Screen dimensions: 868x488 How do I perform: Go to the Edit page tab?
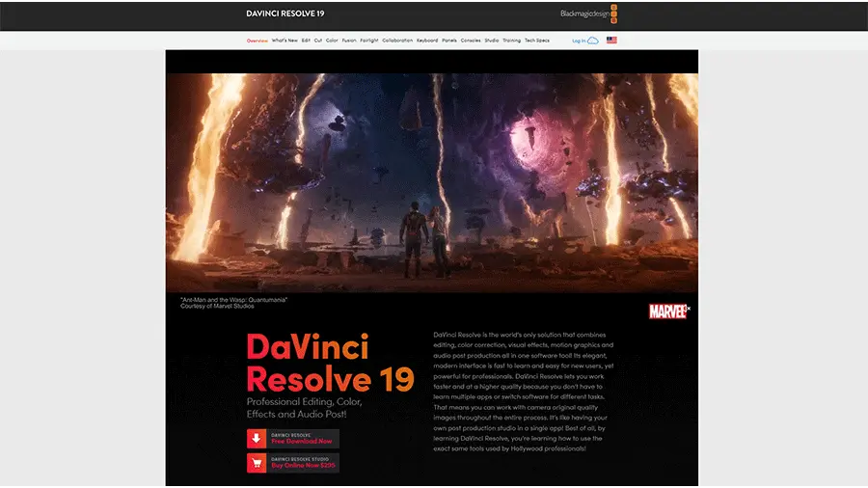[306, 41]
